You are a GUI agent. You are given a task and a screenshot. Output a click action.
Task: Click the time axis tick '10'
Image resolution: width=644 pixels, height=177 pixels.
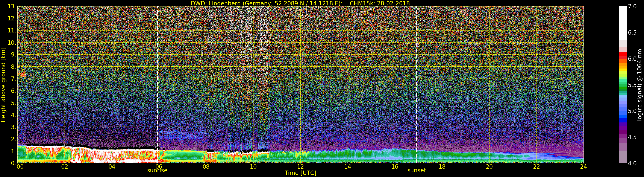click(253, 166)
